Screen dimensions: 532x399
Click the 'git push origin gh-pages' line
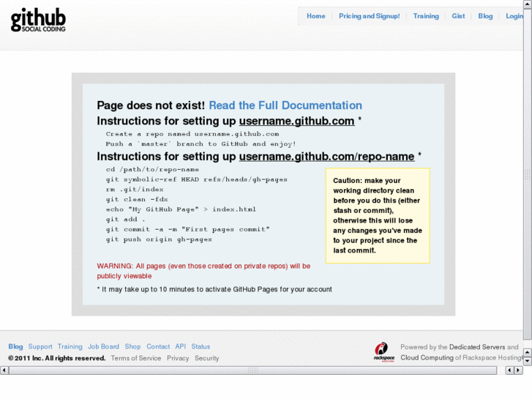[x=159, y=239]
